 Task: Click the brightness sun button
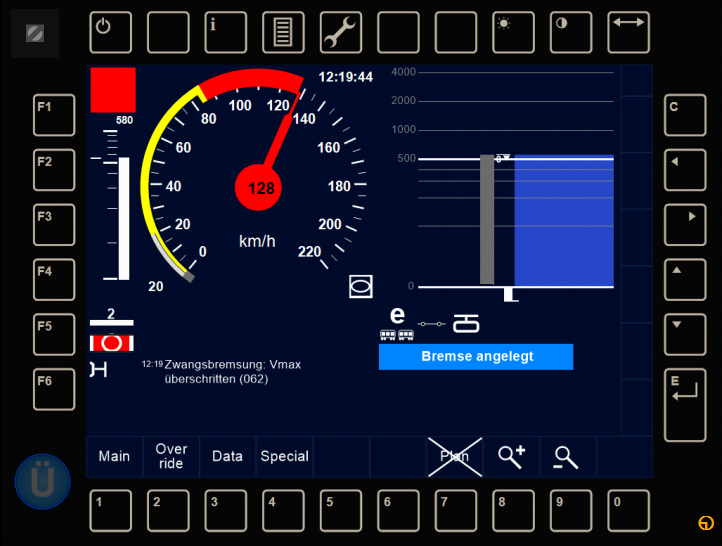513,32
